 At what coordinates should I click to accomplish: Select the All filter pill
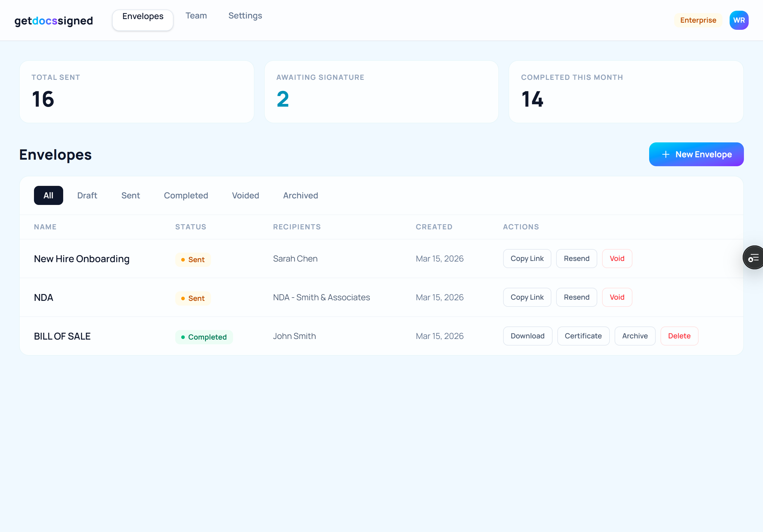48,195
